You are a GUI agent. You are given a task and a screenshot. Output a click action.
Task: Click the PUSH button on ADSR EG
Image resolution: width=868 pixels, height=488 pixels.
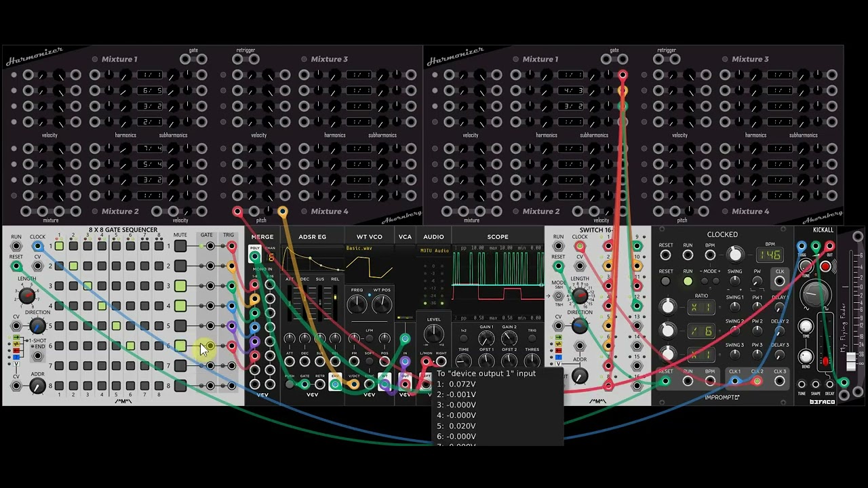(290, 384)
